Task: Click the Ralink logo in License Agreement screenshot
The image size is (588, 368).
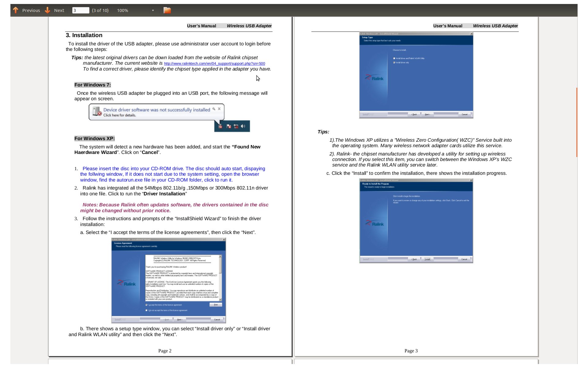Action: [x=127, y=283]
